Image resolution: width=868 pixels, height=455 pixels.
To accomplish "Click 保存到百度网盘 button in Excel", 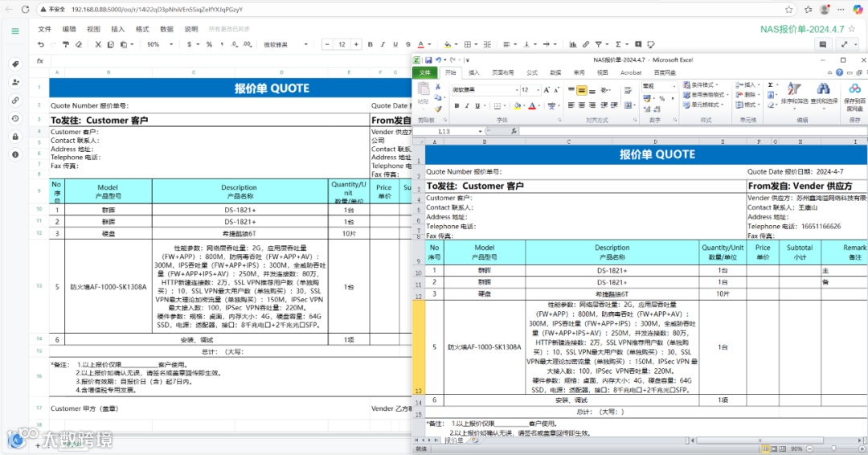I will tap(854, 96).
